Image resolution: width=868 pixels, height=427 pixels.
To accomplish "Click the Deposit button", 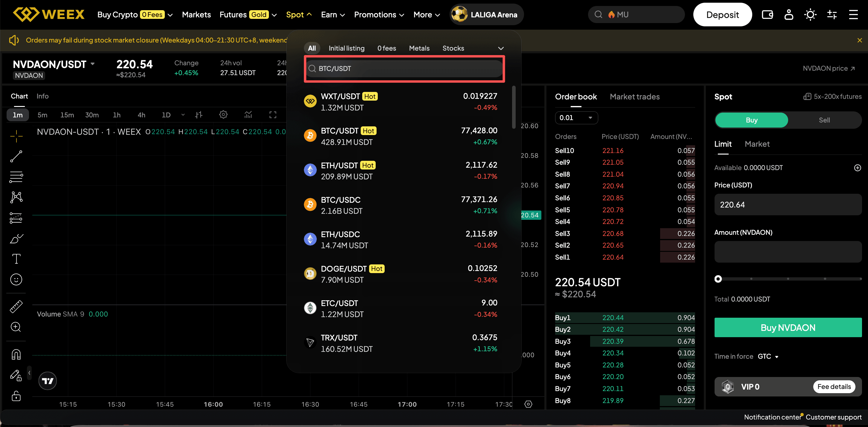I will [x=722, y=14].
